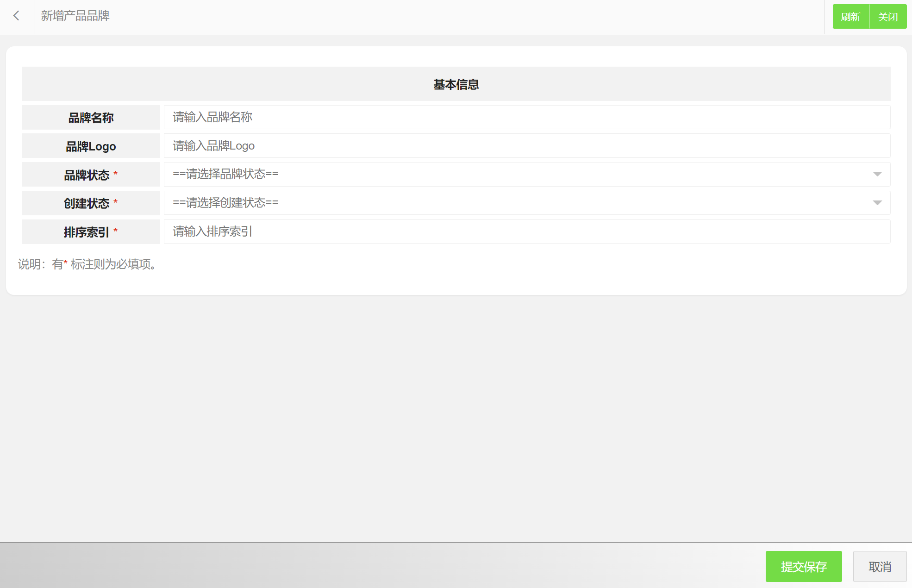The height and width of the screenshot is (588, 912).
Task: Click the 品牌Logo label cell
Action: pos(91,146)
